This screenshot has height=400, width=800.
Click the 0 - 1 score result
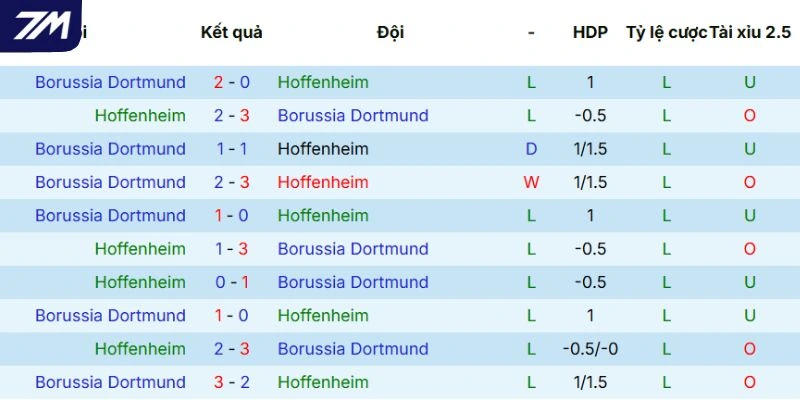(231, 282)
